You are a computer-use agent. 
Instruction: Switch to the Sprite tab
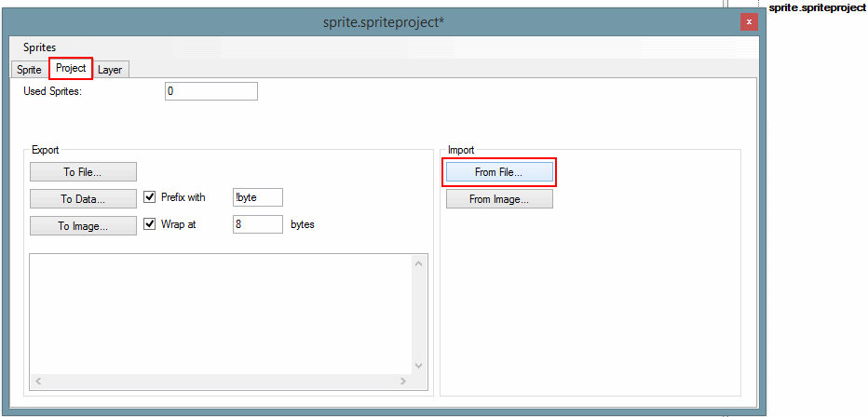point(29,70)
